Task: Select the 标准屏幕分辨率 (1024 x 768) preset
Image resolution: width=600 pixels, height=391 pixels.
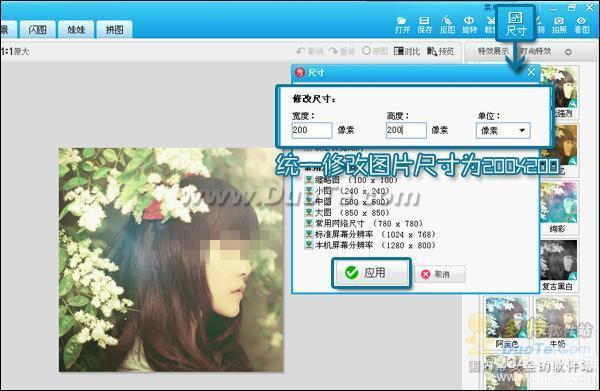Action: point(370,234)
